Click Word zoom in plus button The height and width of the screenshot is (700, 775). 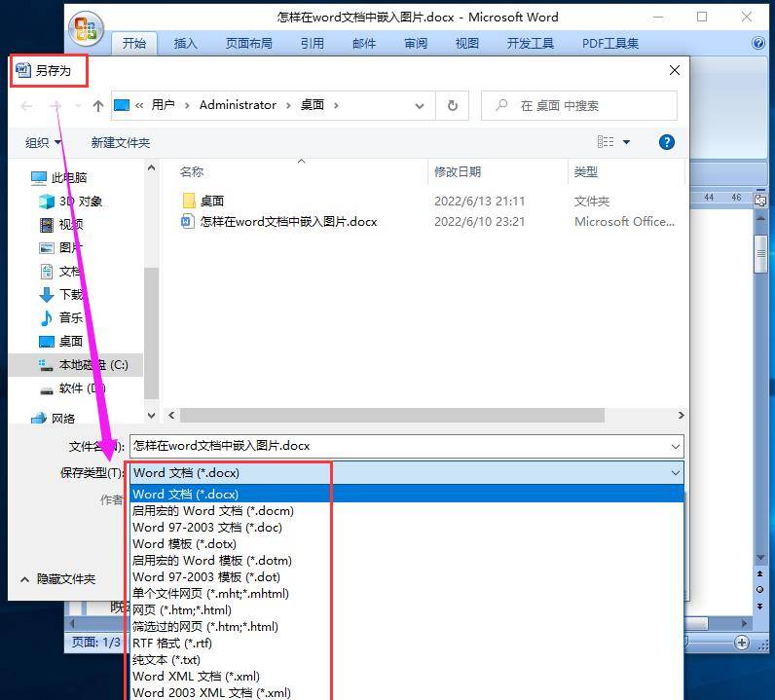coord(741,643)
